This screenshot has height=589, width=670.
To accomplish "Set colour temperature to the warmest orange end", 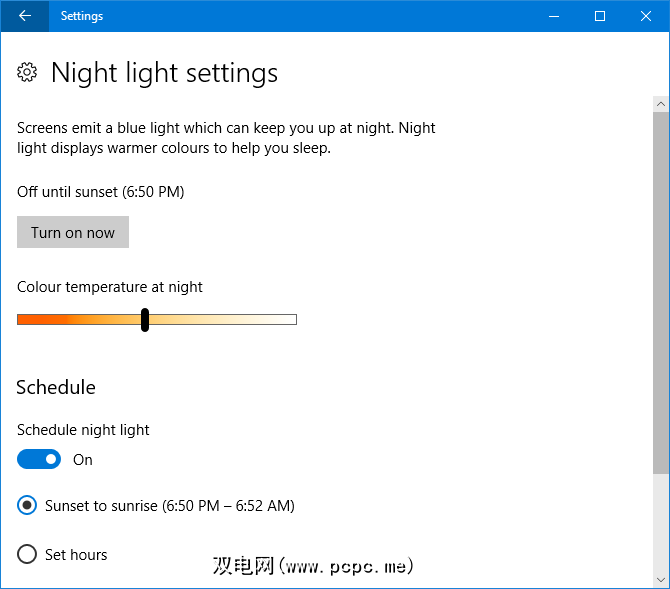I will [20, 319].
